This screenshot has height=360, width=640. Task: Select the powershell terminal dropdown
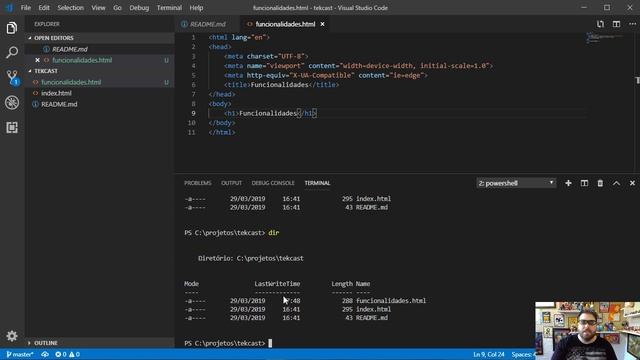pos(516,183)
